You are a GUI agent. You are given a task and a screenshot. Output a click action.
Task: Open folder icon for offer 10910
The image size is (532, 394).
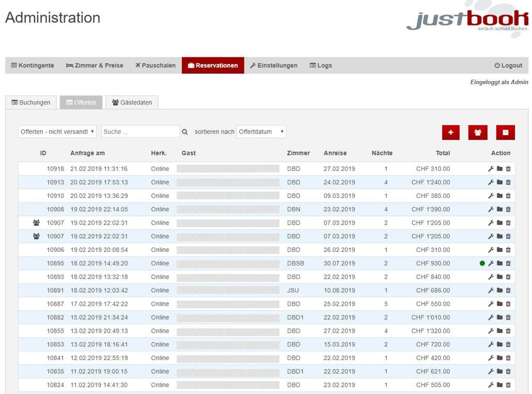point(499,196)
